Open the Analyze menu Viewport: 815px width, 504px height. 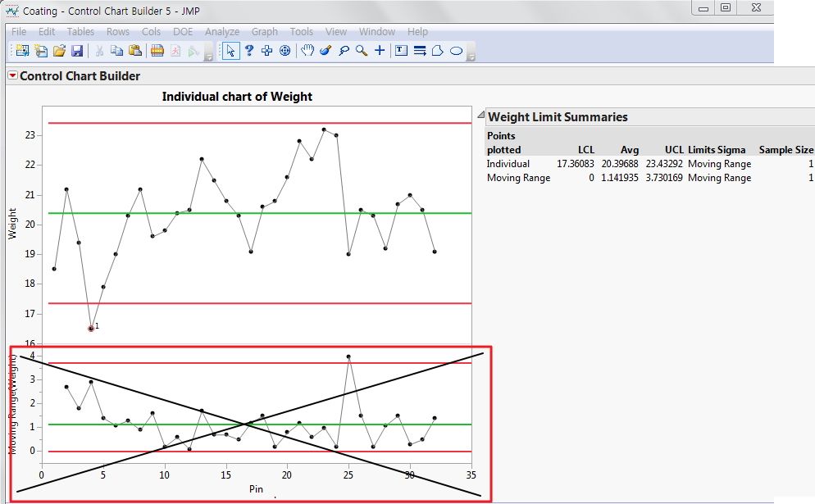[x=222, y=31]
